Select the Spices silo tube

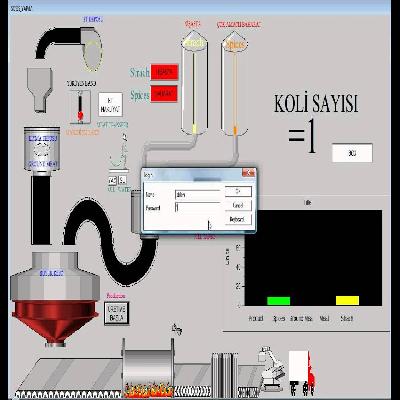click(235, 83)
